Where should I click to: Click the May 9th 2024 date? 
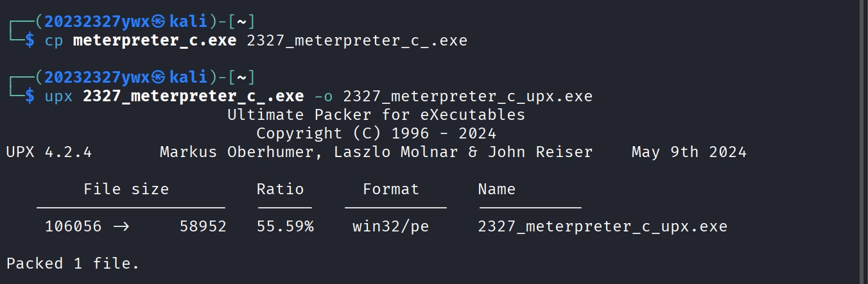point(689,152)
